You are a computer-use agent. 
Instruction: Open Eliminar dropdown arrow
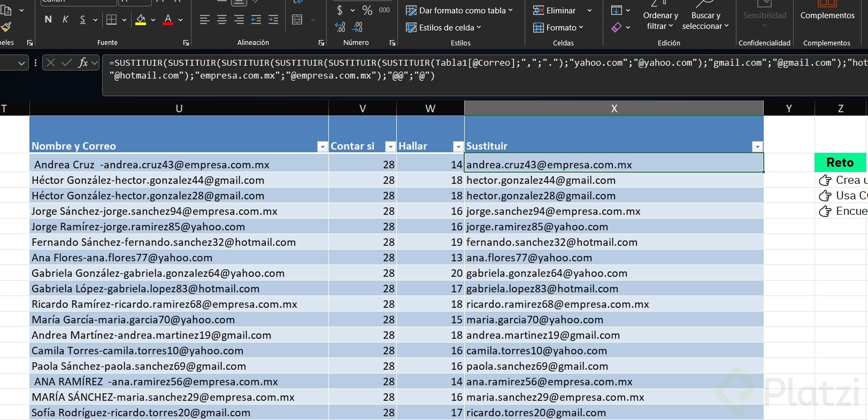click(589, 10)
